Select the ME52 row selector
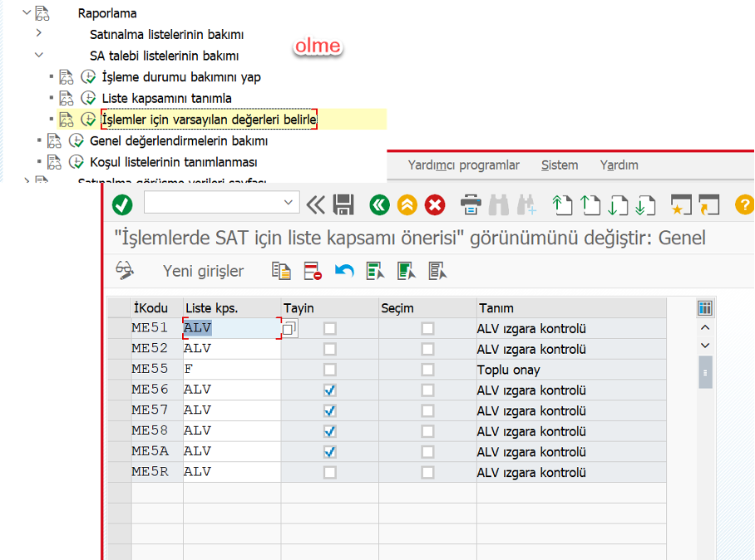 point(120,349)
